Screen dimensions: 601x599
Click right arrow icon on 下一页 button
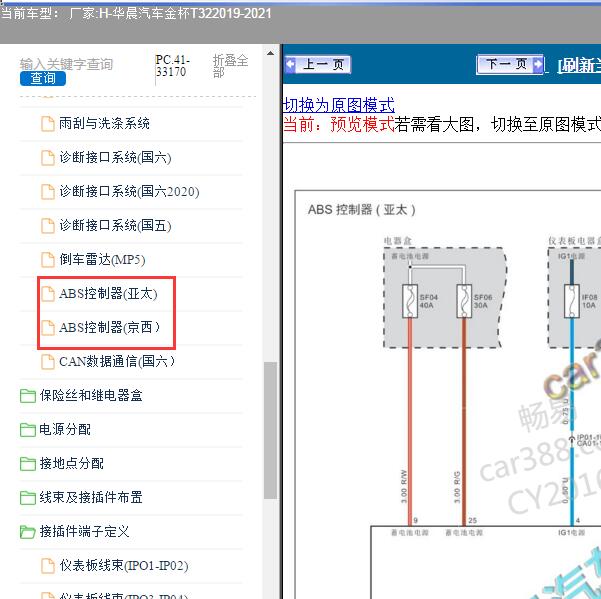pyautogui.click(x=538, y=64)
